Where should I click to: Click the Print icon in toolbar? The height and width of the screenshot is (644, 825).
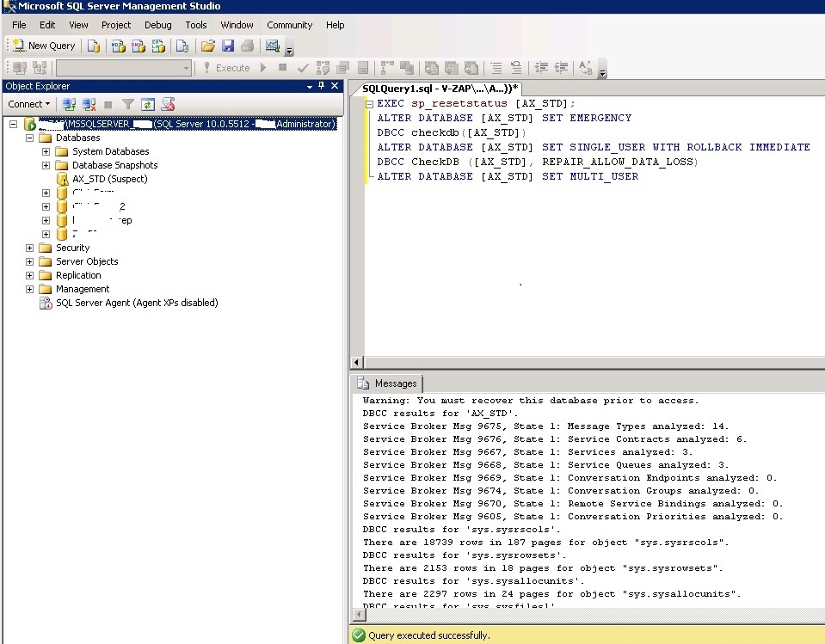[247, 46]
